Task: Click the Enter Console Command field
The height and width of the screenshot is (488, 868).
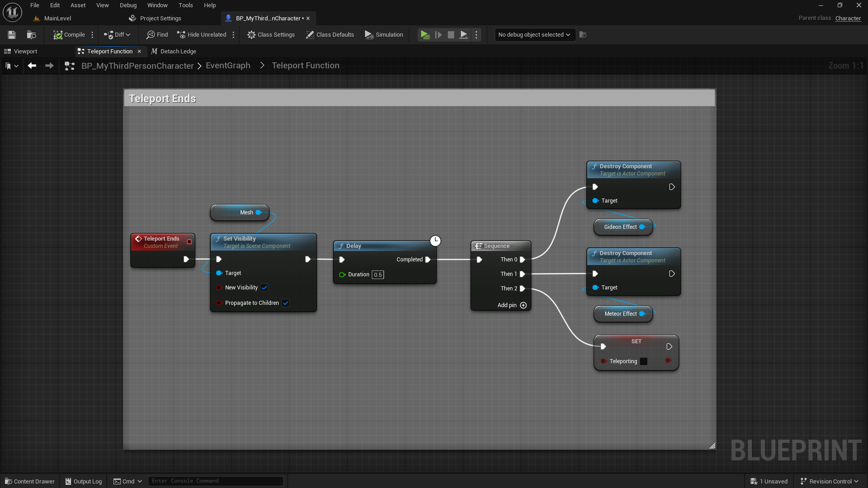Action: tap(216, 481)
